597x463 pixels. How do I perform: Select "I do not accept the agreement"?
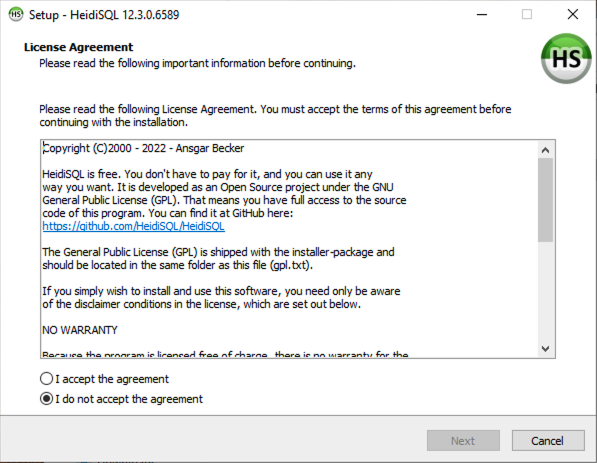click(x=46, y=399)
